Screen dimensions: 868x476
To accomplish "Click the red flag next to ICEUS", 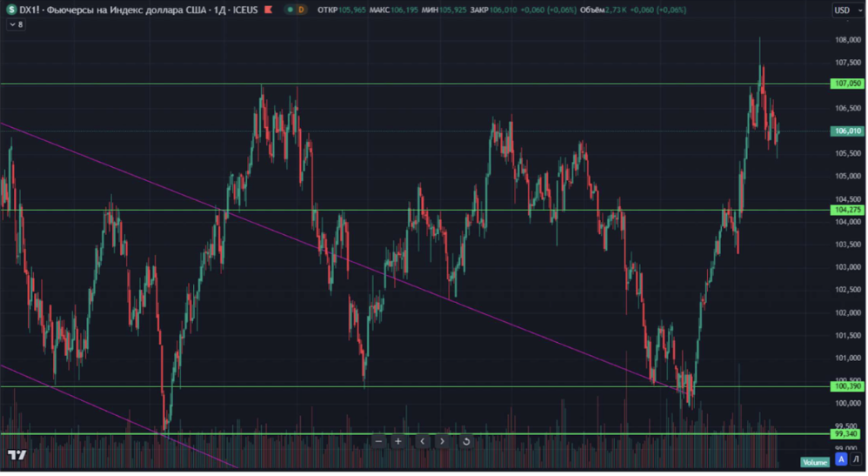I will [269, 10].
